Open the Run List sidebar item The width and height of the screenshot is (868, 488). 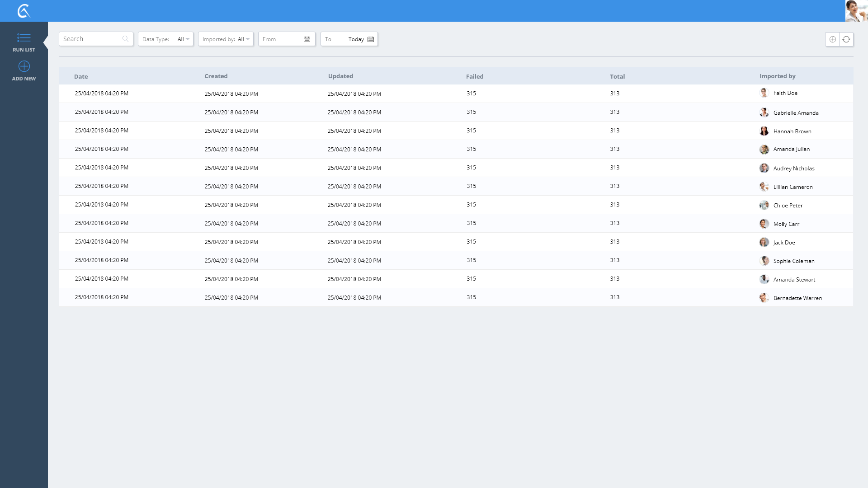coord(24,42)
